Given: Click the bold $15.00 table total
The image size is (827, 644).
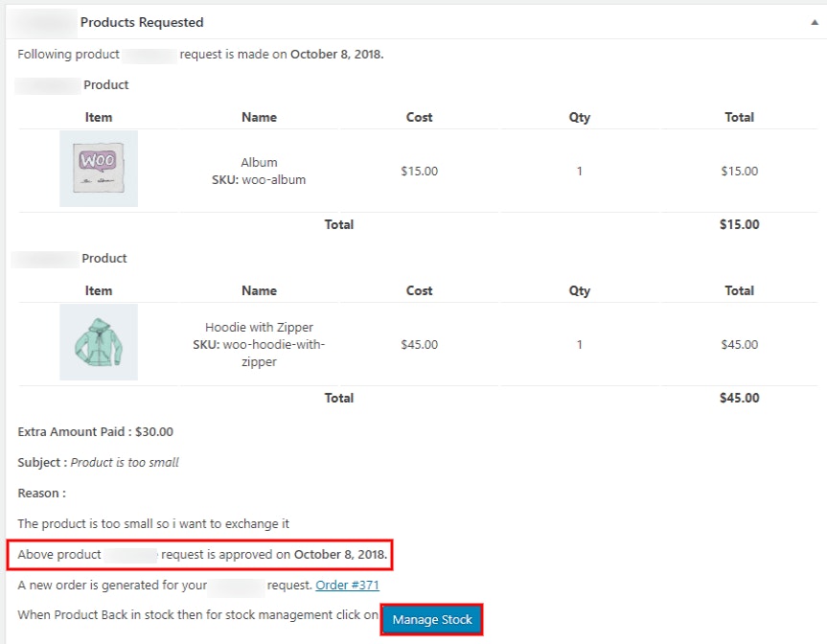Looking at the screenshot, I should tap(740, 224).
